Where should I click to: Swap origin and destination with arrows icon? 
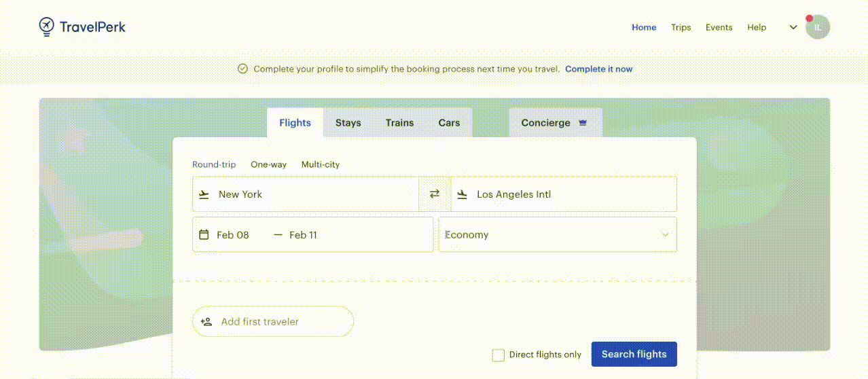click(x=435, y=194)
